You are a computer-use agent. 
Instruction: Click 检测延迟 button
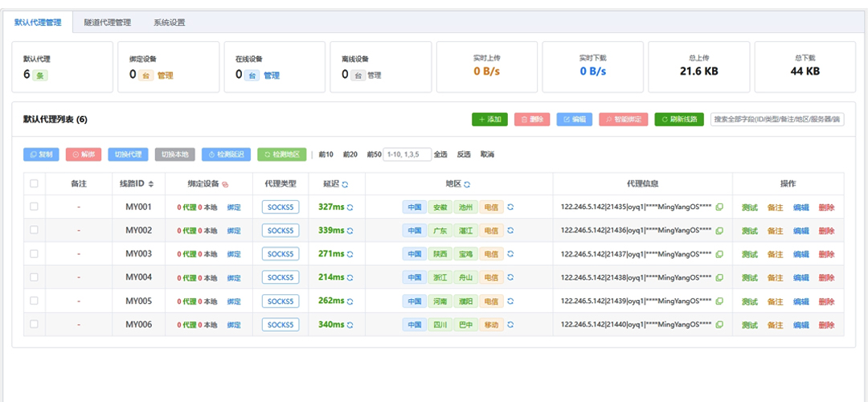227,154
